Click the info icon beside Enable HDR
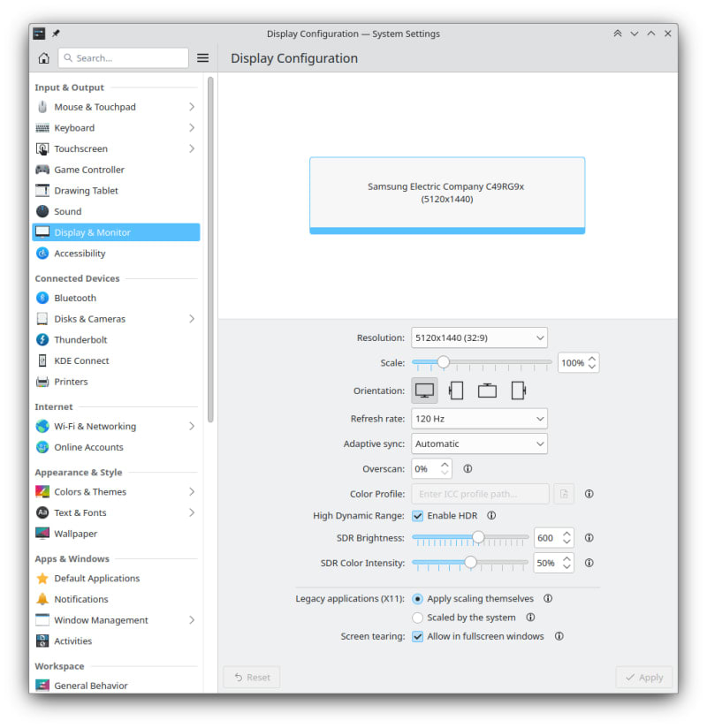 [x=491, y=516]
